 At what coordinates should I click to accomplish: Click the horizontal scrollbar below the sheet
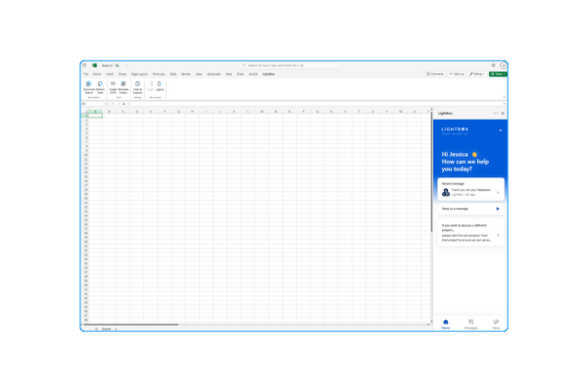point(137,324)
